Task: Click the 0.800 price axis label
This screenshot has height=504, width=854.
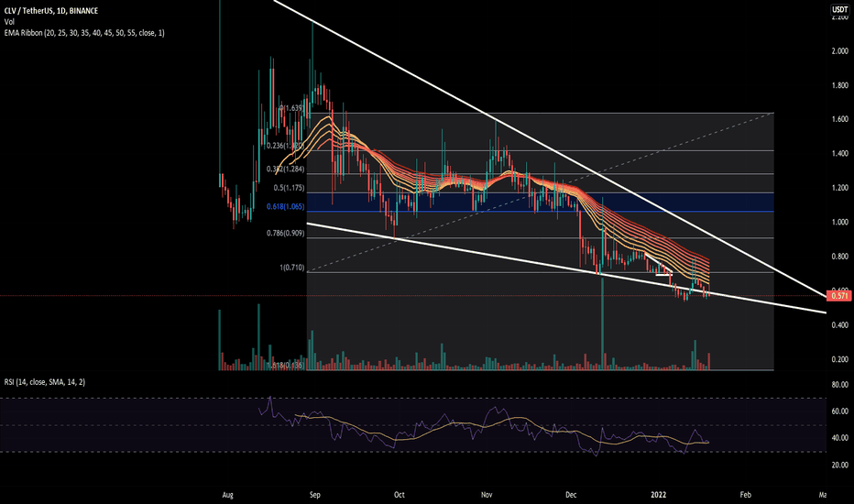Action: [840, 256]
